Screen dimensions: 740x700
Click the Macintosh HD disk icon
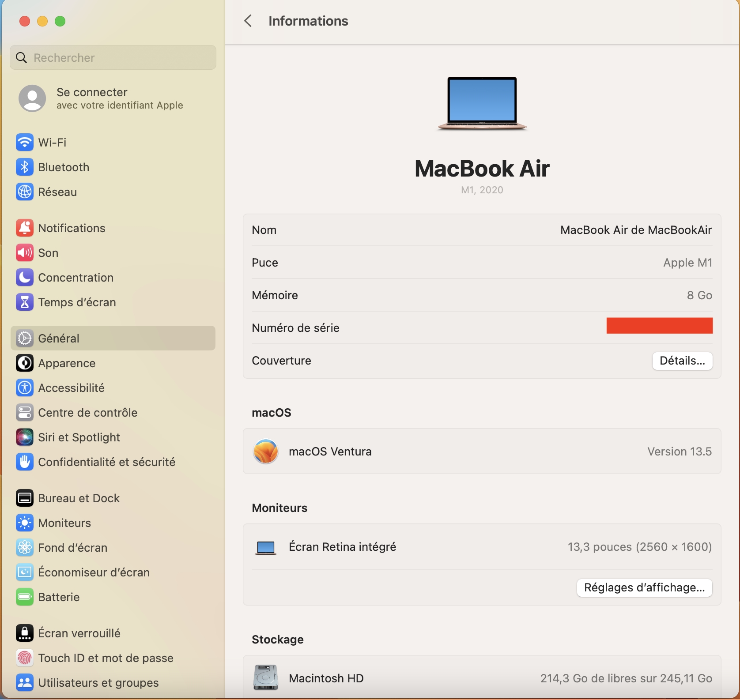pos(266,677)
